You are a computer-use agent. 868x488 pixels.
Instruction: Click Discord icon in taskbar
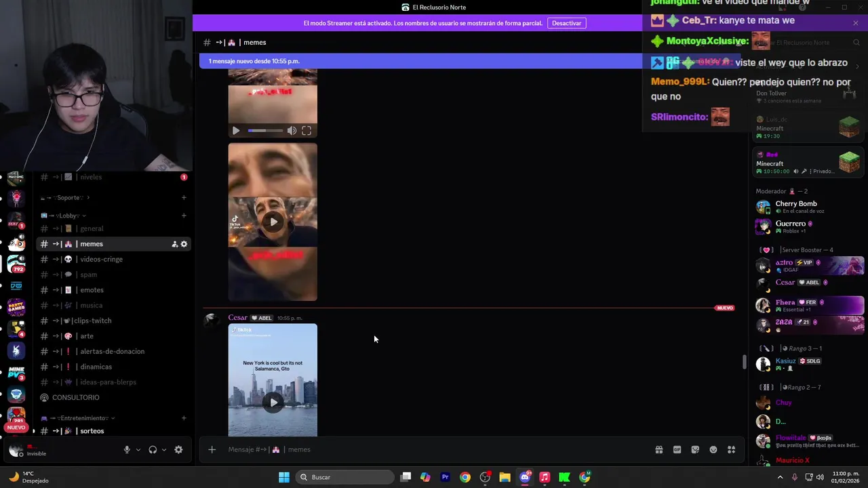[525, 477]
